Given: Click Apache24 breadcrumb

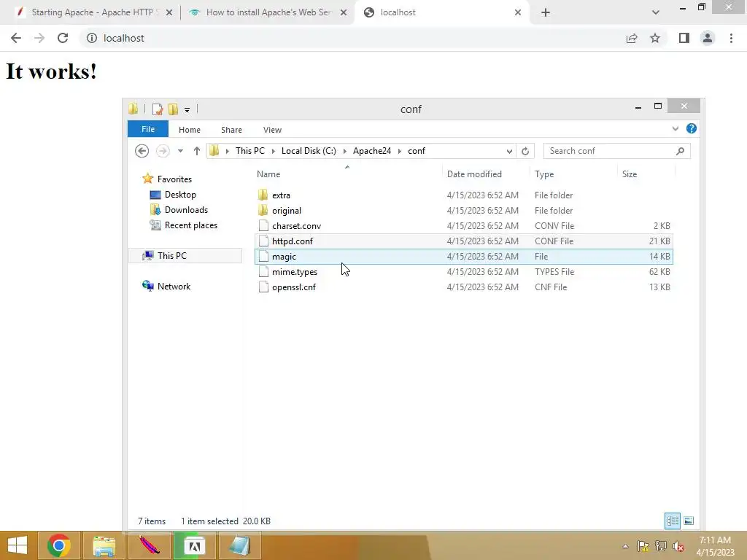Looking at the screenshot, I should pos(372,151).
